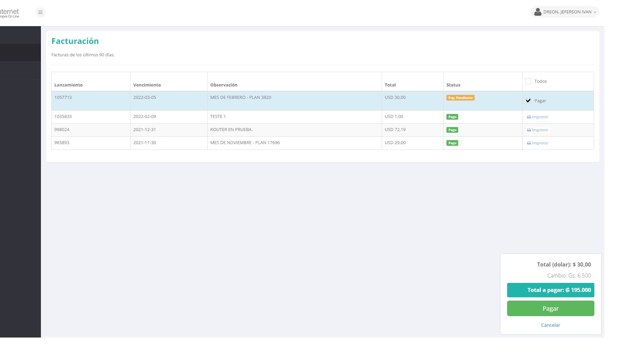Click the Cambio: Gs. 6.500 rate text
644x362 pixels.
(x=569, y=276)
